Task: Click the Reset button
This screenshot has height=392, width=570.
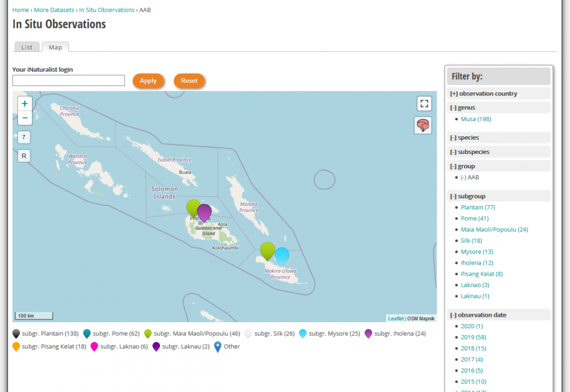Action: pos(189,81)
